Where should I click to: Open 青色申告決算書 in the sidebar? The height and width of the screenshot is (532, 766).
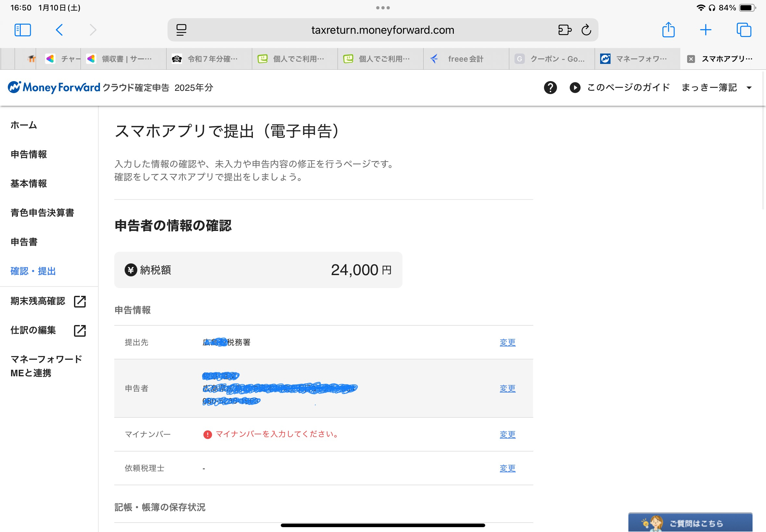point(42,213)
